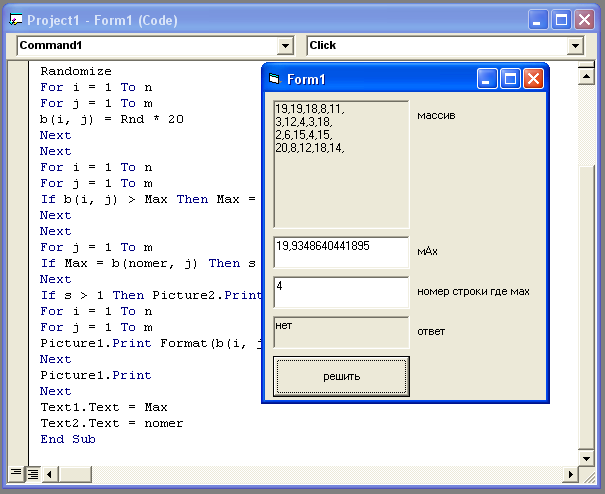Click the 'Text1.Text = Max' code line
The image size is (605, 494).
coord(104,407)
